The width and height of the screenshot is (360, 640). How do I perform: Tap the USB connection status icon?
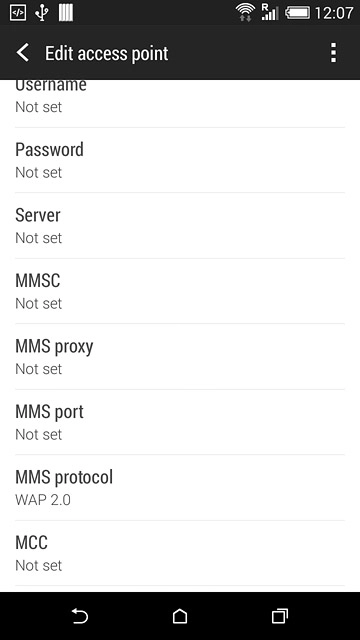pyautogui.click(x=41, y=13)
